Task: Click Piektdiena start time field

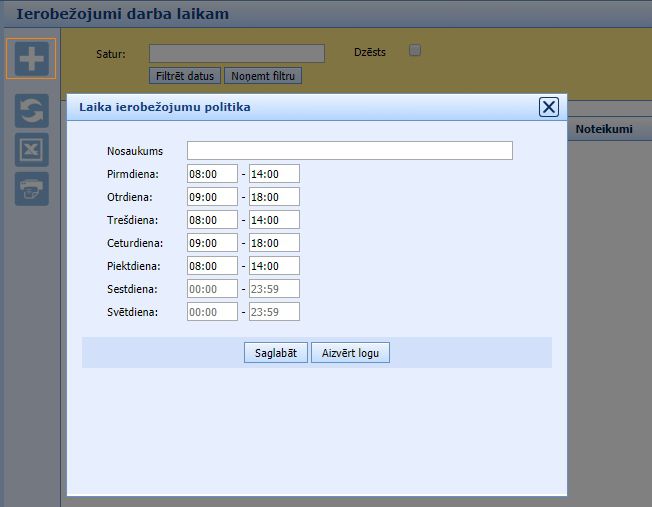Action: pyautogui.click(x=212, y=266)
